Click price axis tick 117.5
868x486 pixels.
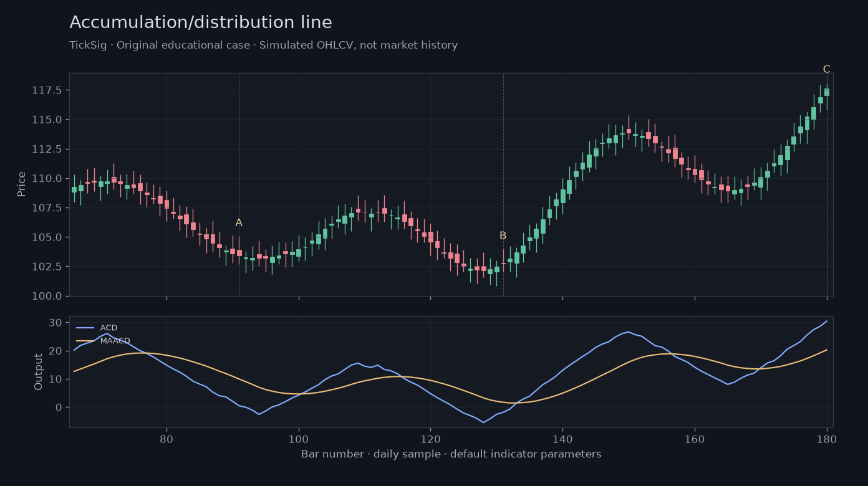pyautogui.click(x=47, y=90)
